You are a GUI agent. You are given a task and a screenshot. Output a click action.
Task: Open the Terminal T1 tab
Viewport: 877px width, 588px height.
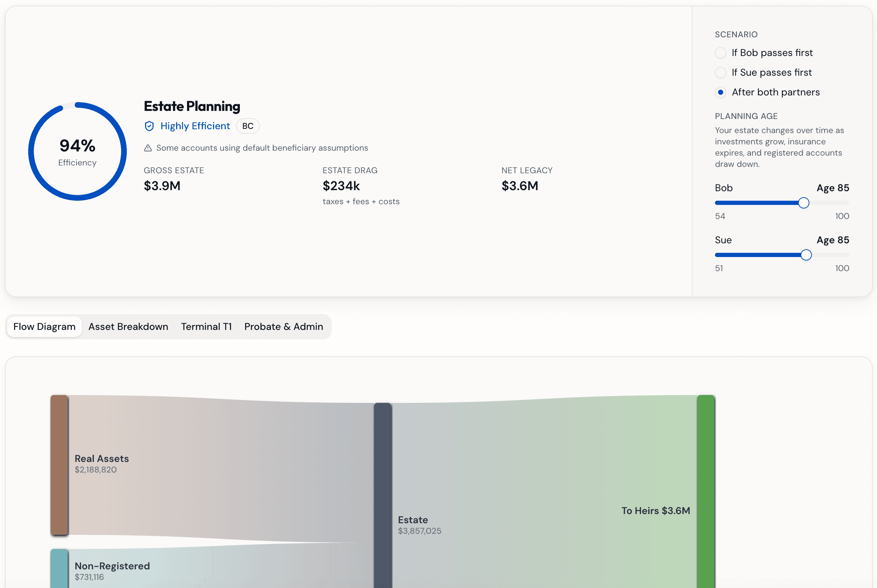tap(206, 327)
